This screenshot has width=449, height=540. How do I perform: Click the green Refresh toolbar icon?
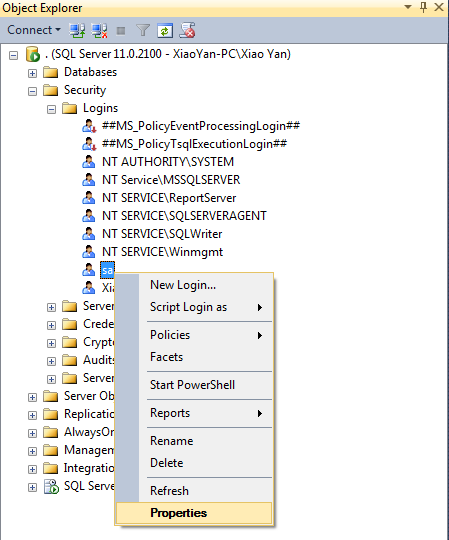[165, 31]
